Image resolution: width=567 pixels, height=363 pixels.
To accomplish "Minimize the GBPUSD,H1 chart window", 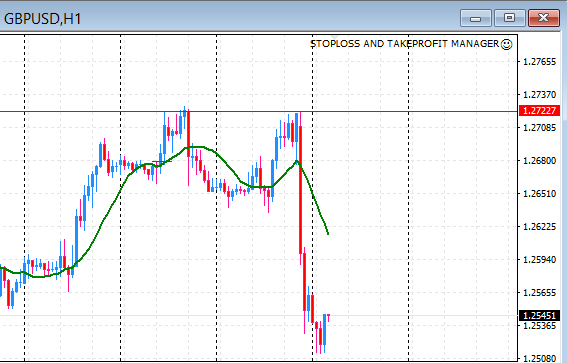I will [x=476, y=18].
